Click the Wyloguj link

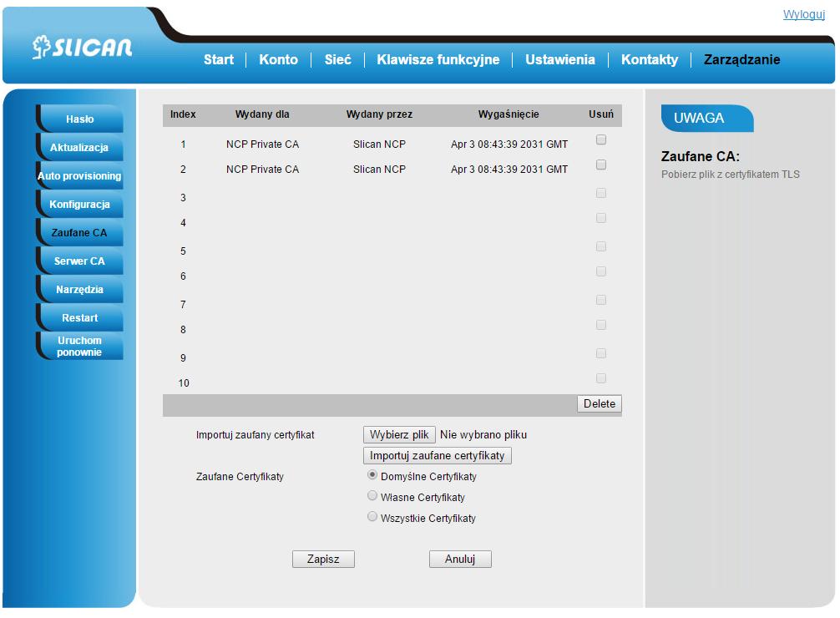[803, 14]
